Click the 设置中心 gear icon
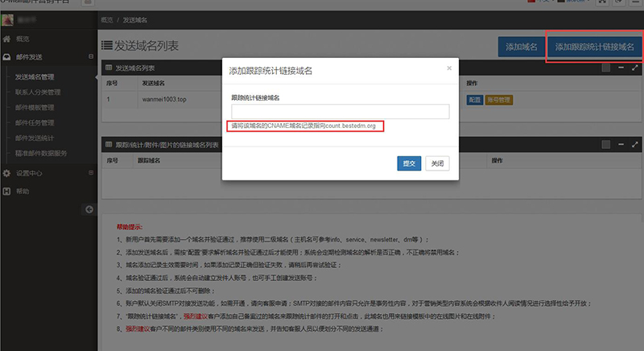 coord(7,173)
